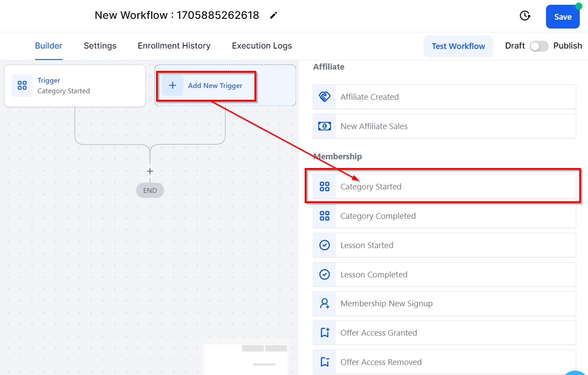Viewport: 588px width, 375px height.
Task: Click the Affiliate Created handshake icon
Action: (324, 97)
